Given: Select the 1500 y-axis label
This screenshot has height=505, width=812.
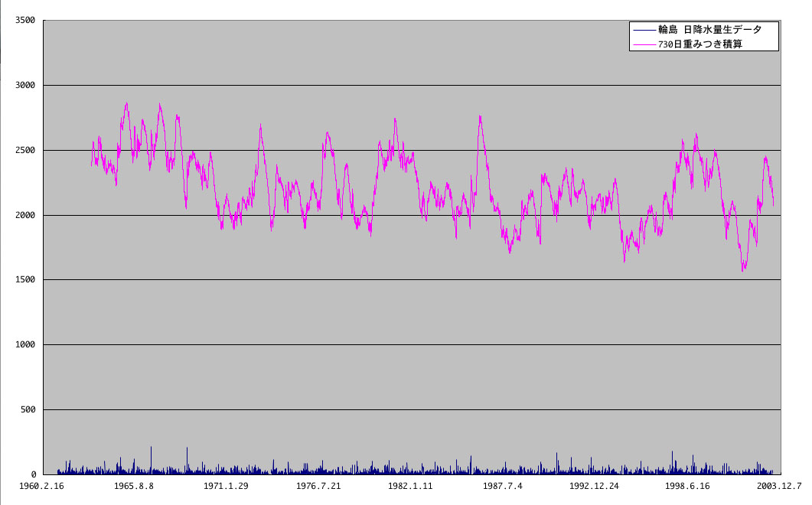Looking at the screenshot, I should (27, 280).
